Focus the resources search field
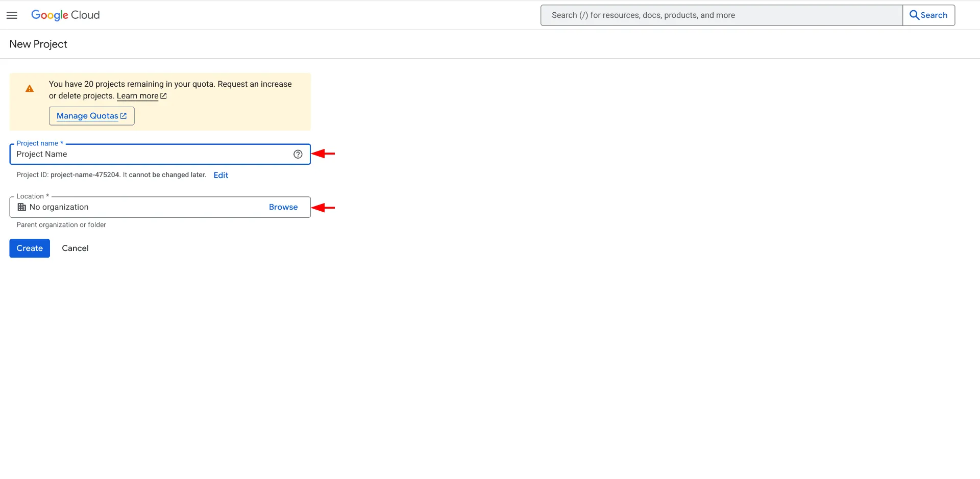980x479 pixels. (x=721, y=15)
